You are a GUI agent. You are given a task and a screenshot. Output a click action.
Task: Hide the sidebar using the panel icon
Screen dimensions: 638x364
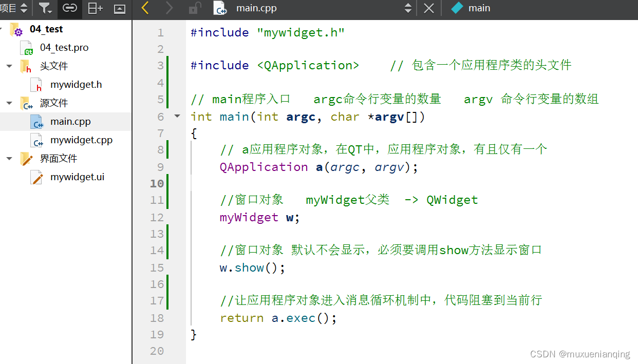pyautogui.click(x=119, y=9)
